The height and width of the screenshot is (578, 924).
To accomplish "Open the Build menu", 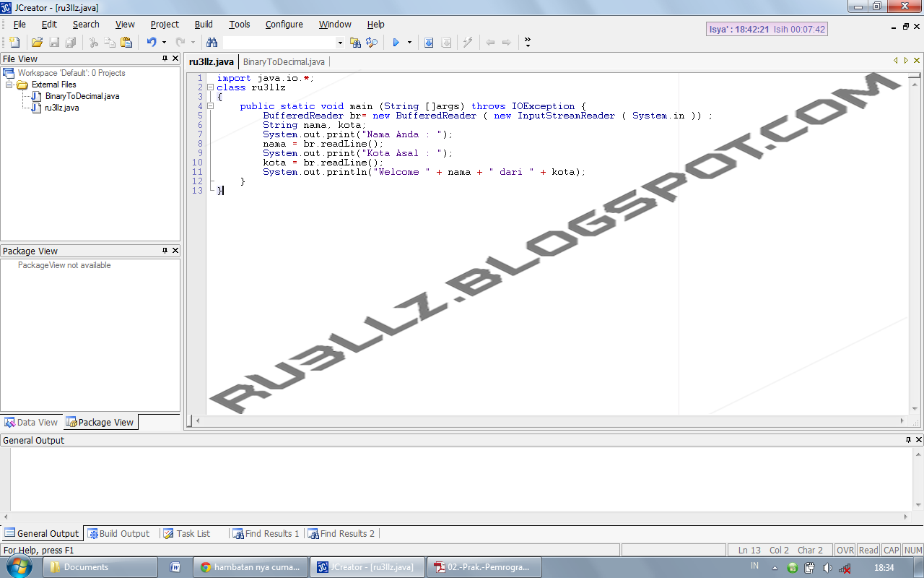I will (203, 24).
